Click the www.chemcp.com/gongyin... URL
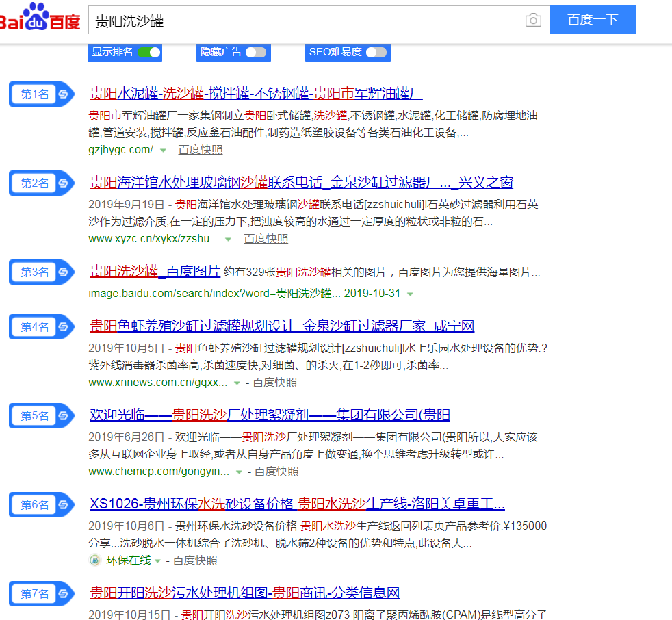Image resolution: width=672 pixels, height=620 pixels. [159, 472]
